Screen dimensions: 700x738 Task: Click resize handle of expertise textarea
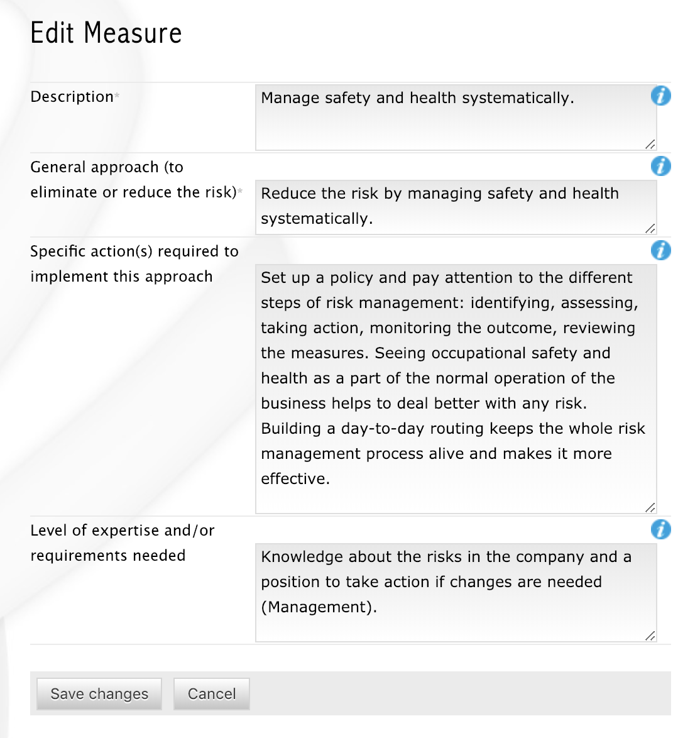click(x=650, y=636)
